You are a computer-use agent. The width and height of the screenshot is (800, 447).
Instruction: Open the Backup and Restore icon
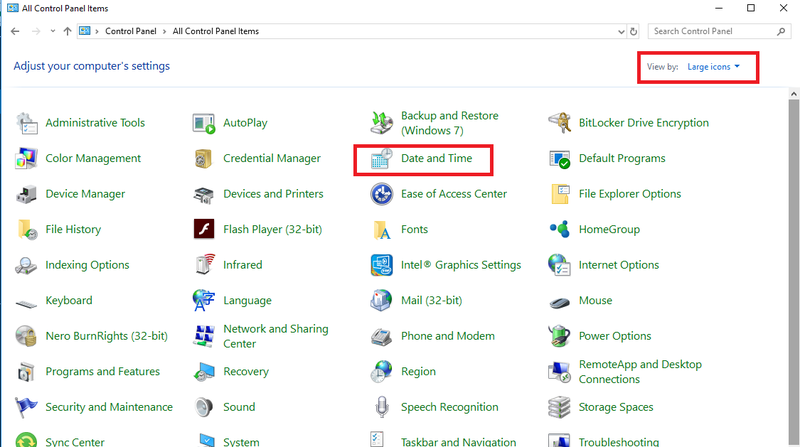pyautogui.click(x=382, y=123)
